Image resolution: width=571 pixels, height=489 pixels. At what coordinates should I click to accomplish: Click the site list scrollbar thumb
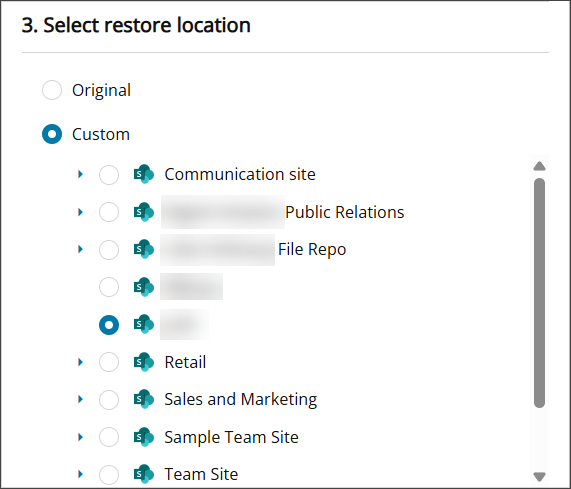(x=539, y=293)
